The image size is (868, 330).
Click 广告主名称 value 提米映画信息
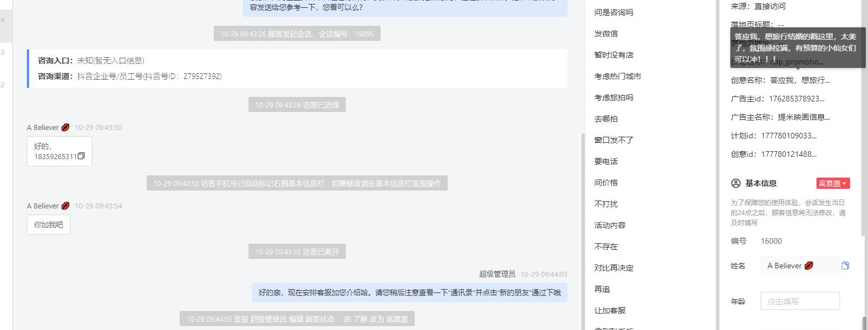804,117
